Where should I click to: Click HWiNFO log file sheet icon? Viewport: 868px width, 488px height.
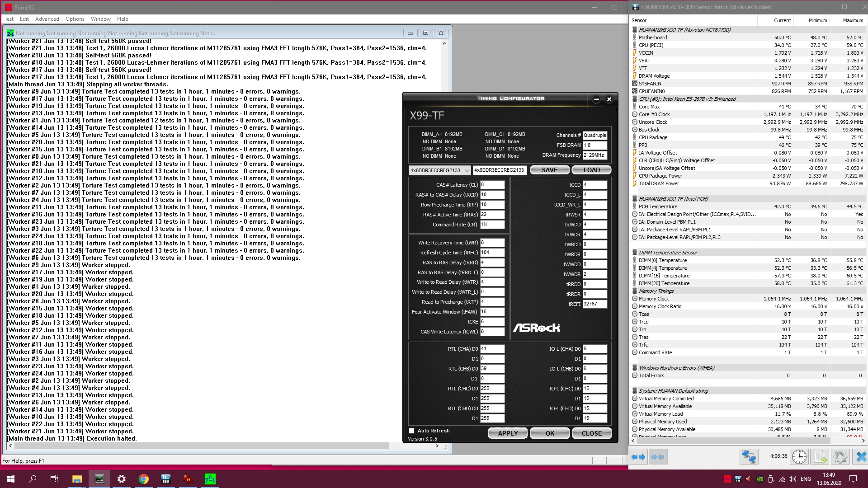tap(820, 457)
